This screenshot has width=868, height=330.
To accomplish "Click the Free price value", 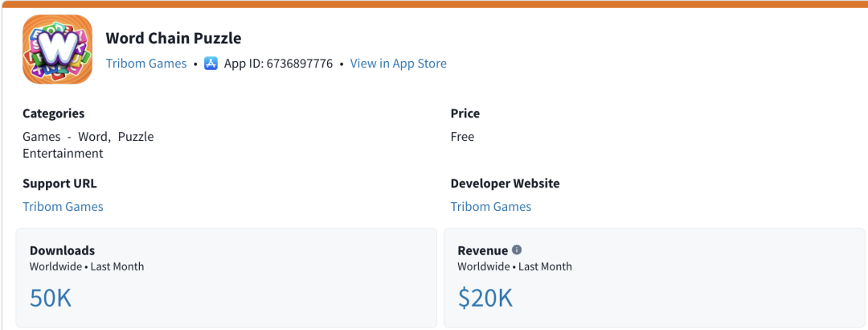I will coord(462,137).
